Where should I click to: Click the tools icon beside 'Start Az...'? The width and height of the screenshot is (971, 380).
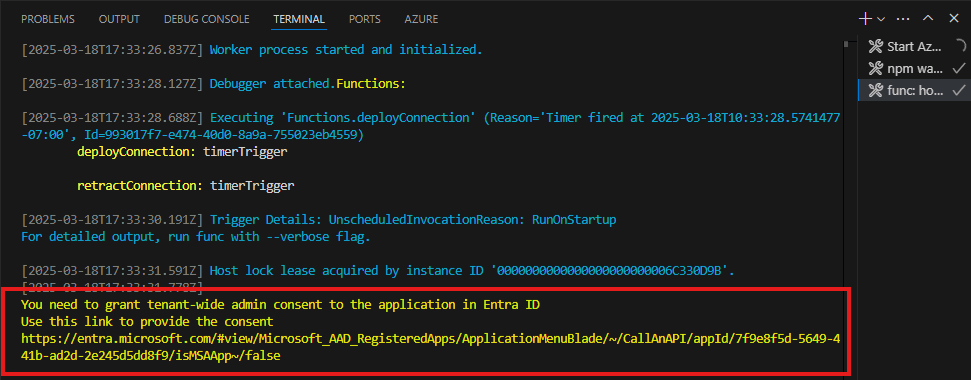tap(875, 46)
